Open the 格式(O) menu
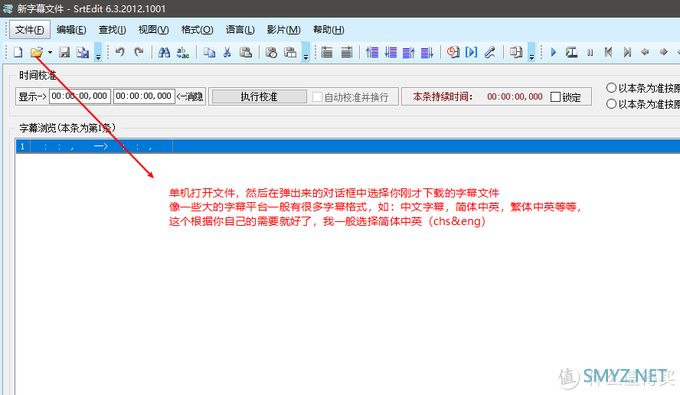Screen dimensions: 680x395 [x=197, y=29]
